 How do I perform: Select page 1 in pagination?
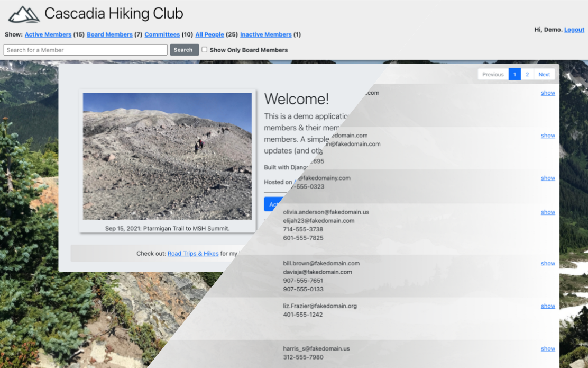pyautogui.click(x=514, y=74)
